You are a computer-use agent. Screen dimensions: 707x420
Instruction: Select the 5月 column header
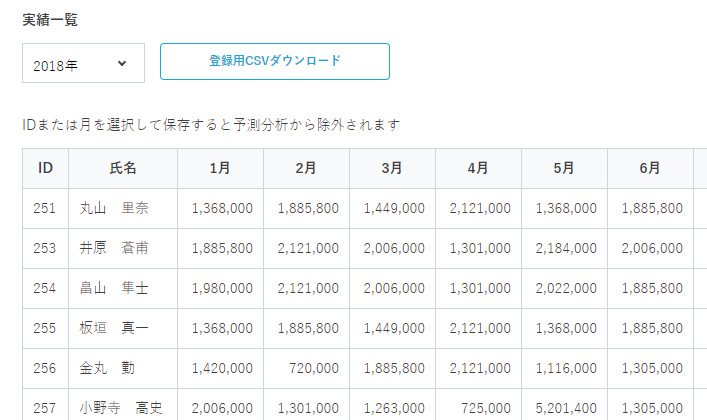[564, 168]
